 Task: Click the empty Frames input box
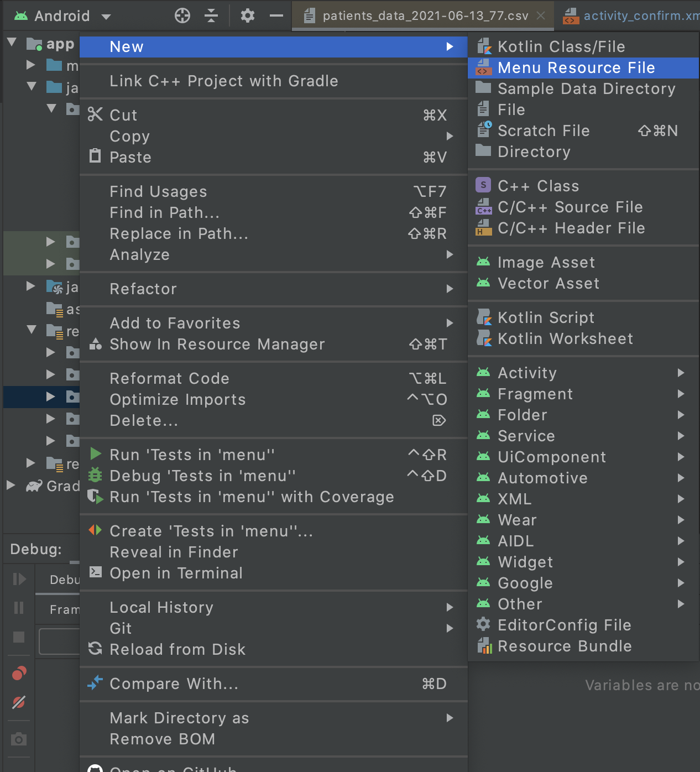(59, 641)
